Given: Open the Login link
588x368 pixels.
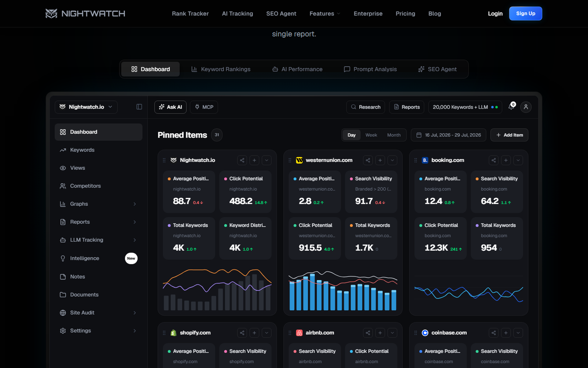Looking at the screenshot, I should pyautogui.click(x=495, y=13).
